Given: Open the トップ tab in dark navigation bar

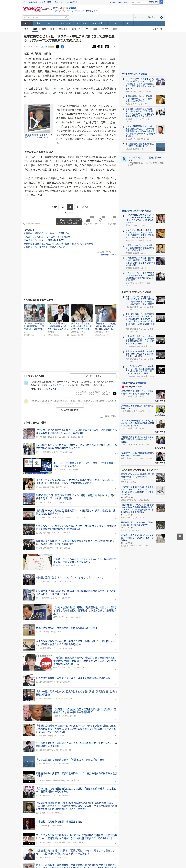Looking at the screenshot, I should tap(27, 24).
